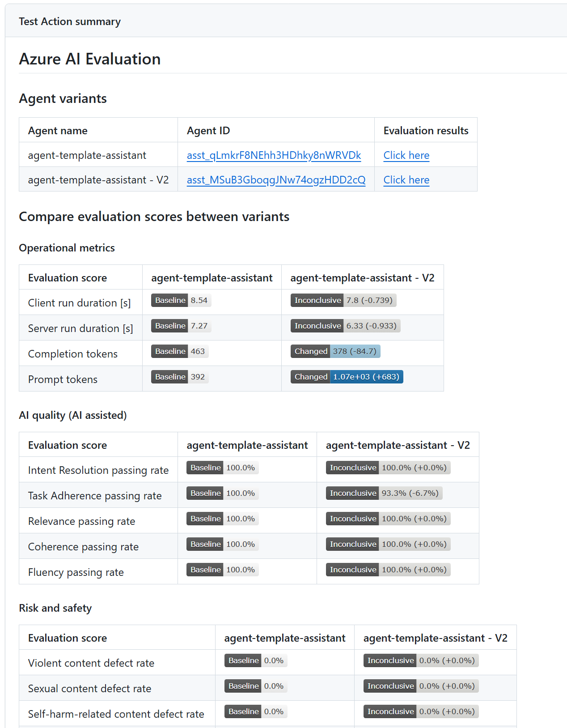Select the Inconclusive badge for Server run duration
This screenshot has height=728, width=567.
[317, 326]
